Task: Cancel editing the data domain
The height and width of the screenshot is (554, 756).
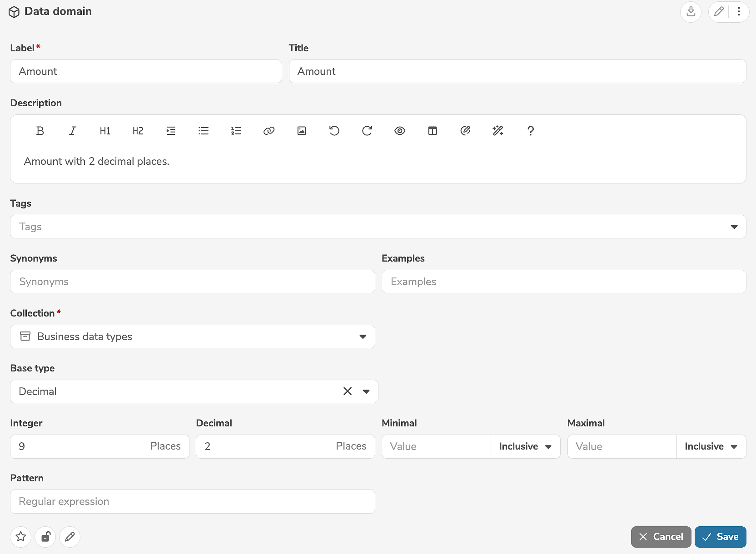Action: click(661, 537)
